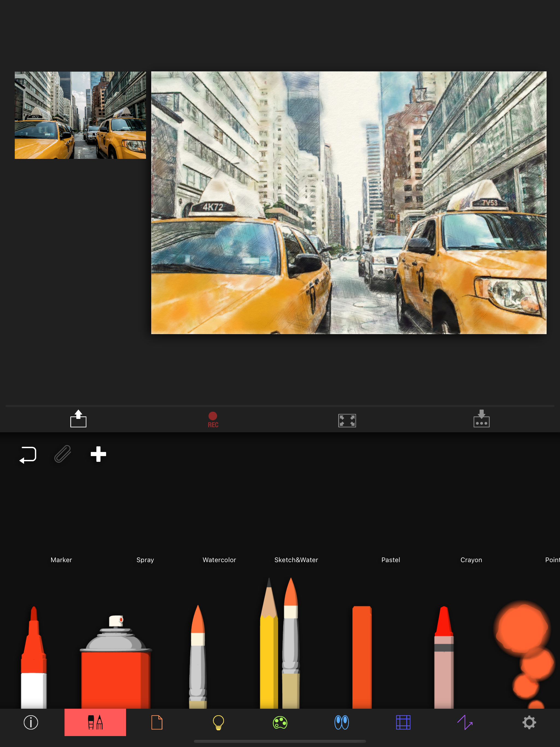The height and width of the screenshot is (747, 560).
Task: Open the grid/crop tab
Action: [403, 722]
